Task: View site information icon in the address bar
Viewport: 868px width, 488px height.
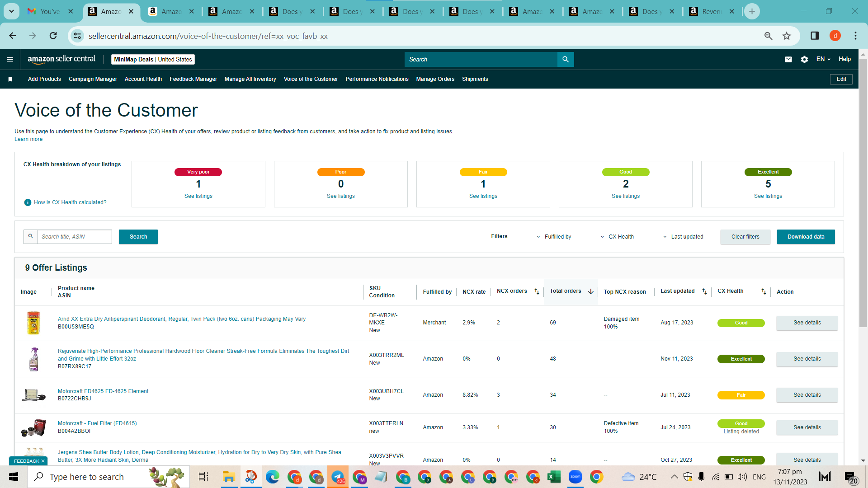Action: point(77,36)
